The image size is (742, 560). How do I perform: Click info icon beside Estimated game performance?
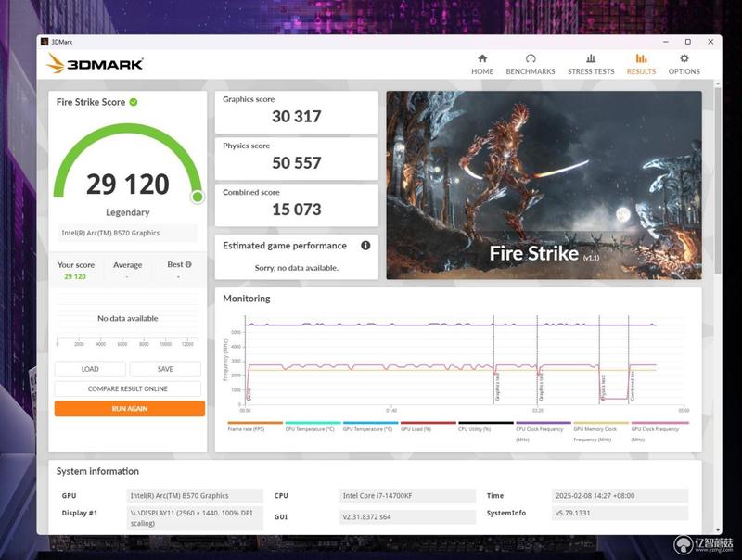[x=365, y=246]
